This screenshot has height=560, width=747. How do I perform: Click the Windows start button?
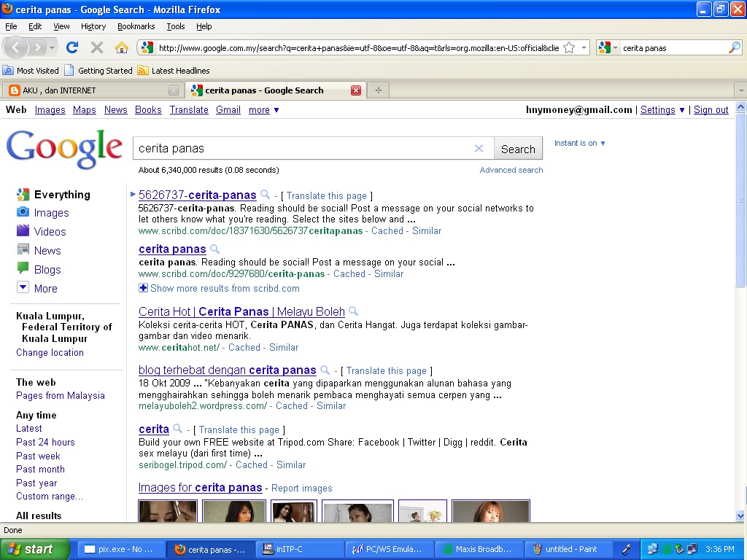point(35,549)
